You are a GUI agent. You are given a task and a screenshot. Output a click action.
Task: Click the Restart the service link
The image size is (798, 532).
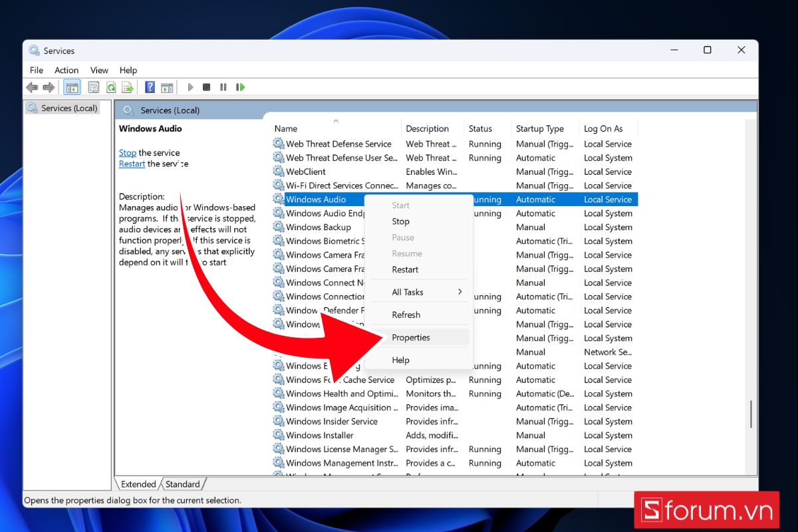point(132,164)
